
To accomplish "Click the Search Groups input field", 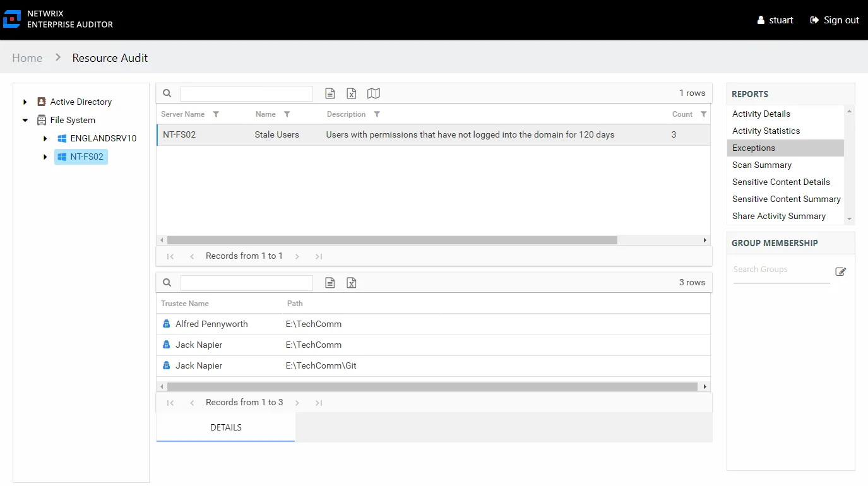I will tap(782, 270).
